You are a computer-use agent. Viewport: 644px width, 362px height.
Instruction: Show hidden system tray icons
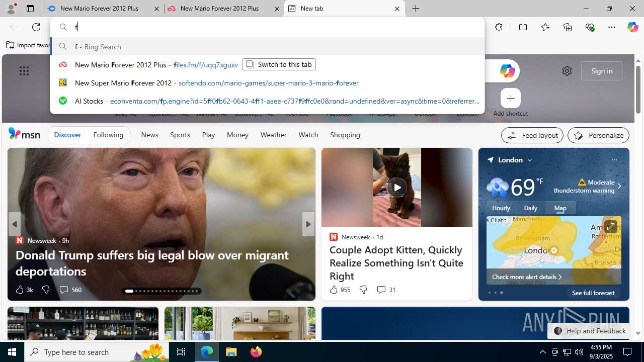tap(542, 352)
